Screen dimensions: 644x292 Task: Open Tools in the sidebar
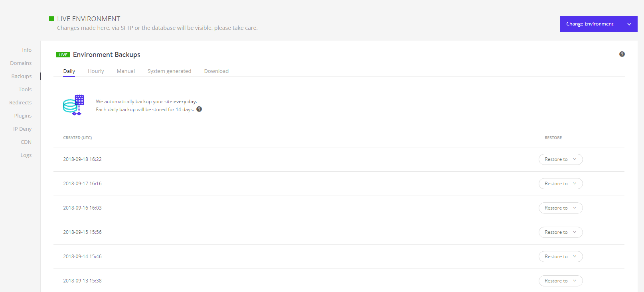pyautogui.click(x=25, y=89)
